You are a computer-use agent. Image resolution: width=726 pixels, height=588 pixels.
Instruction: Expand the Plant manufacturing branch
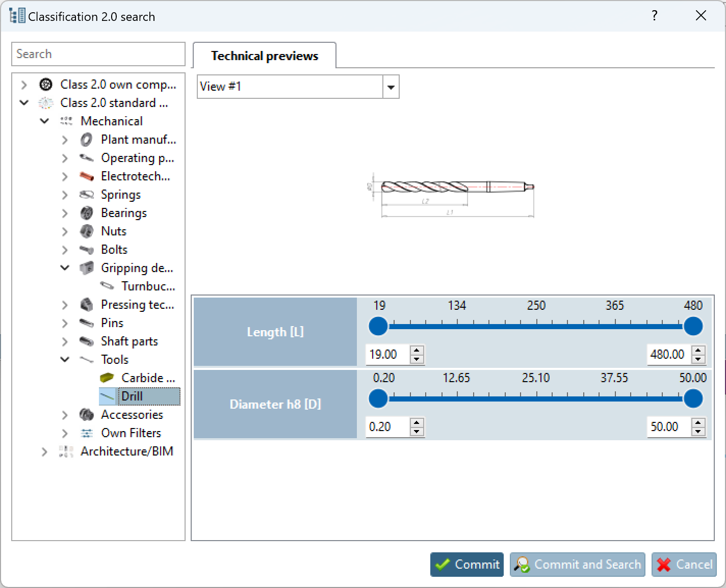coord(65,140)
